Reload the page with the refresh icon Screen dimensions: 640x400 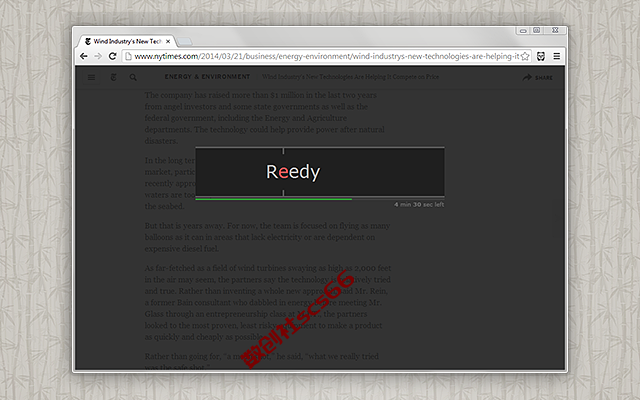point(113,56)
